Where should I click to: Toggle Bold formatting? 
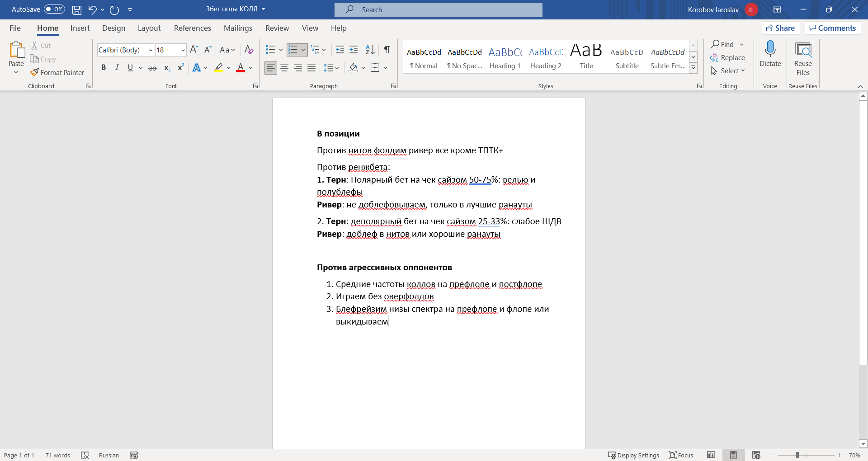coord(104,68)
